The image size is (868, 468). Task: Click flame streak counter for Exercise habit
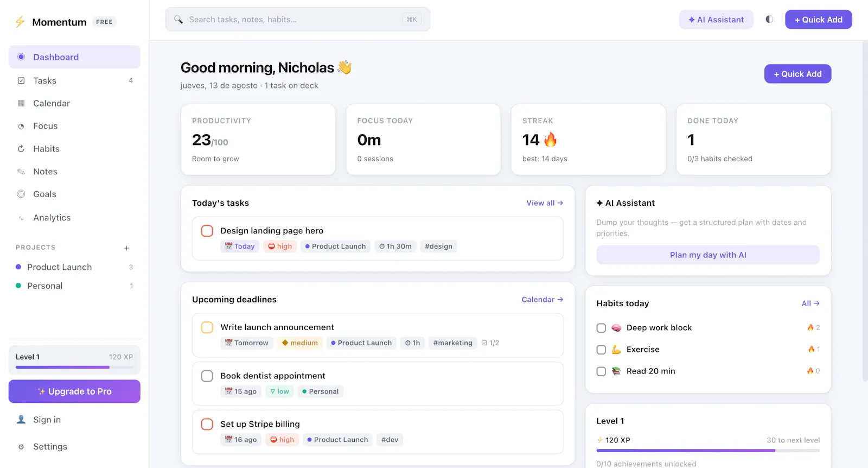(814, 349)
